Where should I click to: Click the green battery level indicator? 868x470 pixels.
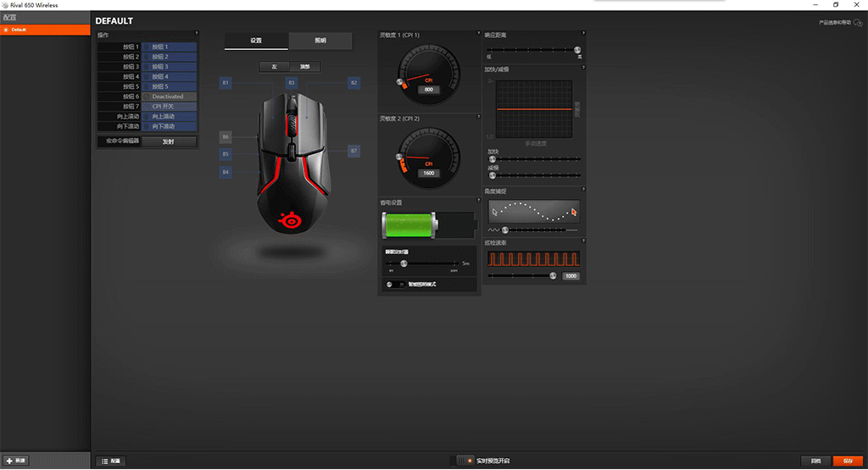(409, 225)
